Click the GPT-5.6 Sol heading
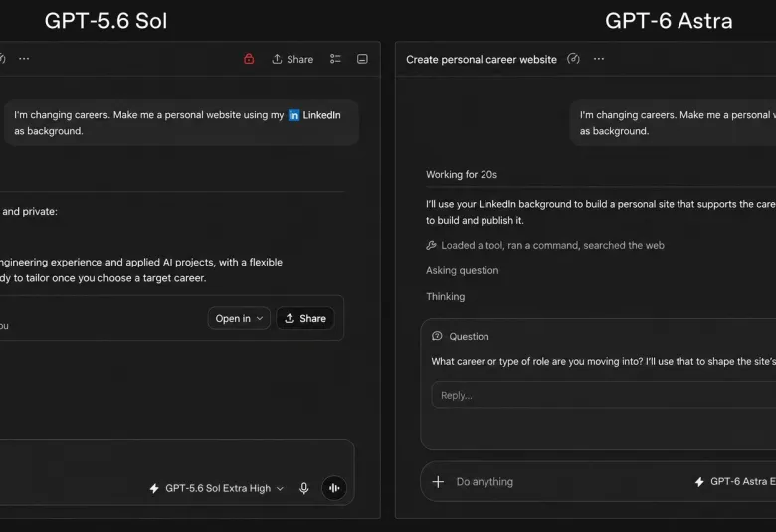 click(105, 21)
